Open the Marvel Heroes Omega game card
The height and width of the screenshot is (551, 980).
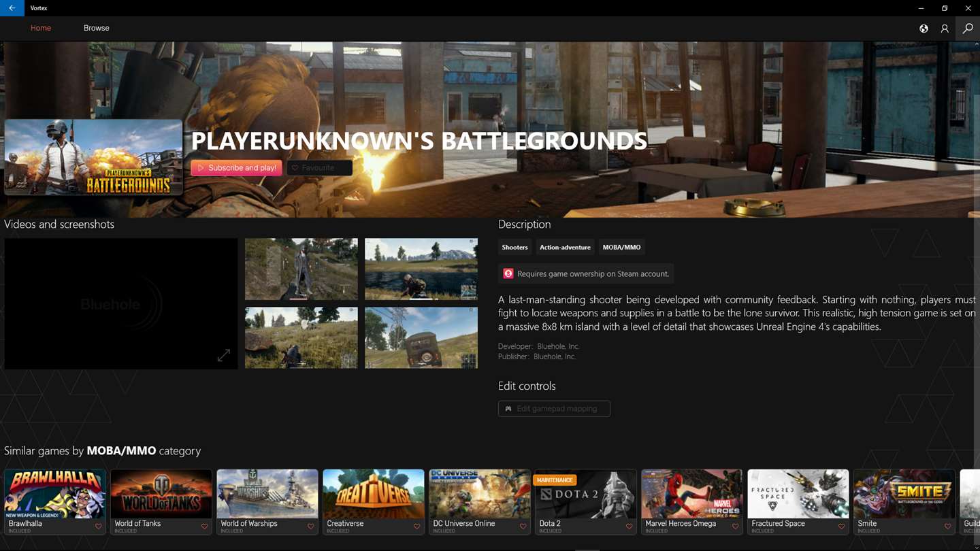click(x=692, y=501)
